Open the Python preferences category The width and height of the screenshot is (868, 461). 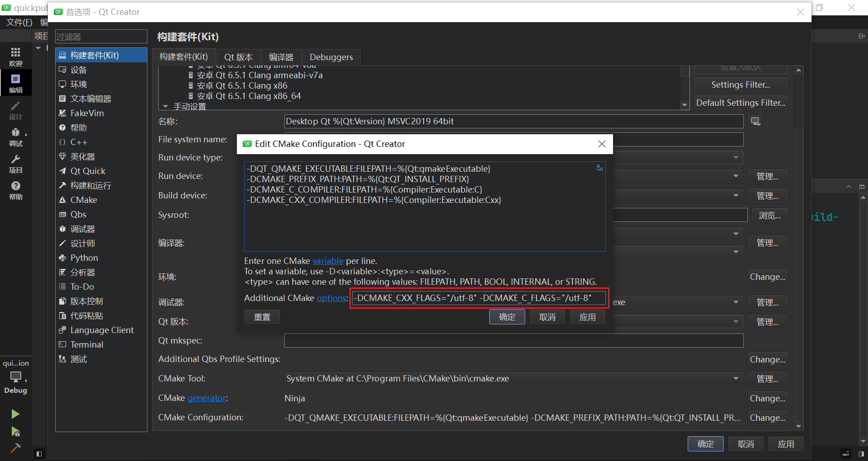(101, 258)
